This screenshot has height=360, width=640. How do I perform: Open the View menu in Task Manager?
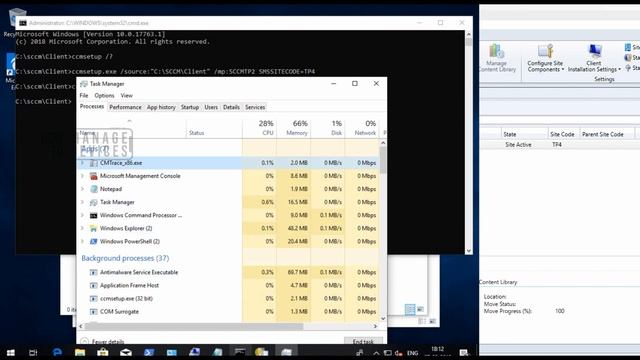tap(127, 96)
